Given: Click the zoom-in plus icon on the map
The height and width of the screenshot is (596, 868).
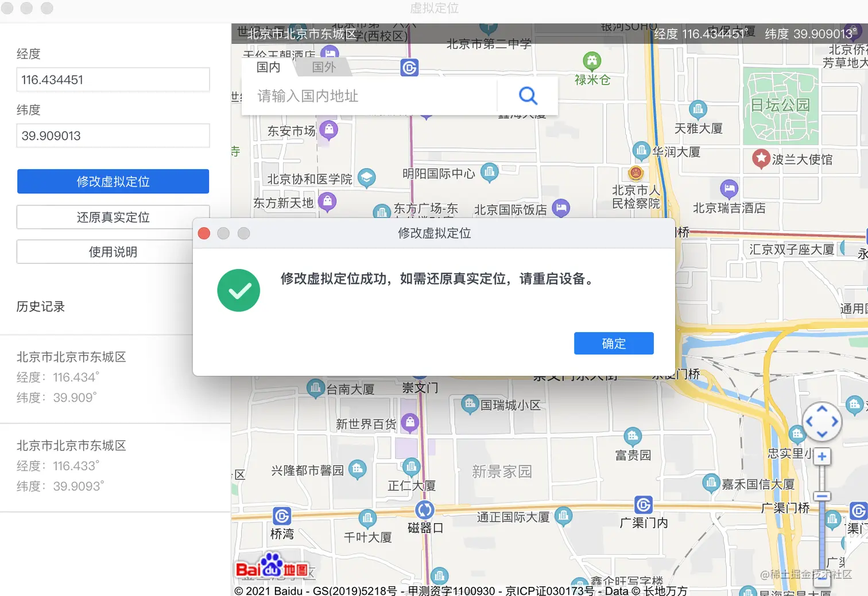Looking at the screenshot, I should tap(821, 456).
